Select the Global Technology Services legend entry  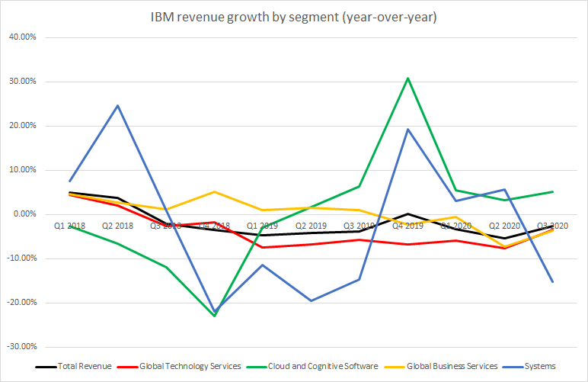[179, 366]
